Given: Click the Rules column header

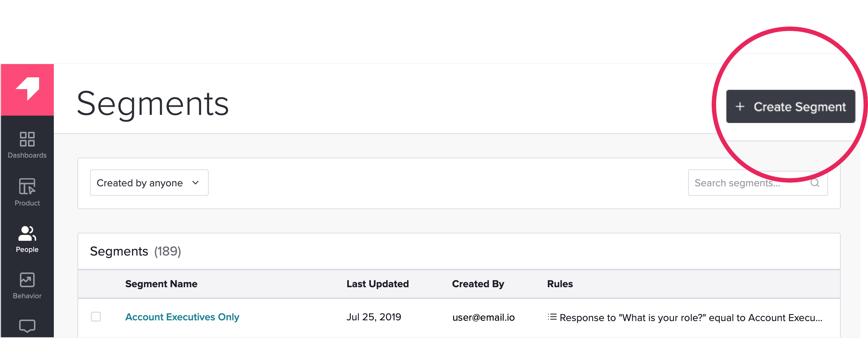Looking at the screenshot, I should 560,284.
